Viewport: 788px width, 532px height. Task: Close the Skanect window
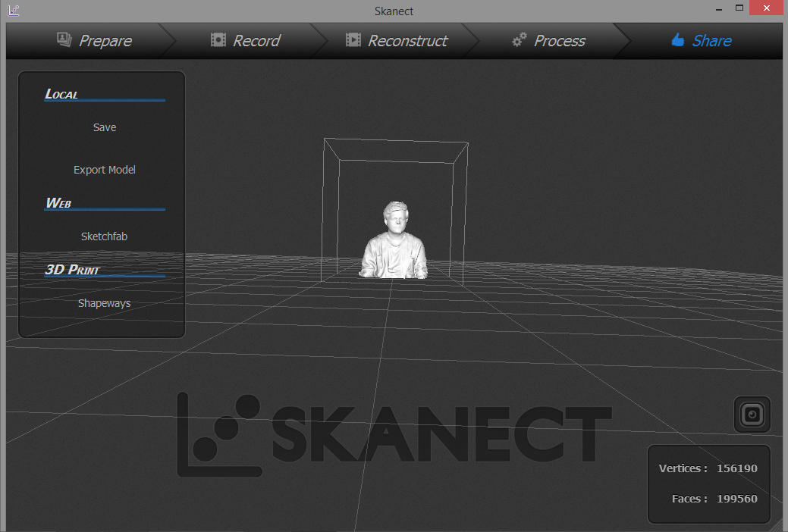(x=767, y=8)
